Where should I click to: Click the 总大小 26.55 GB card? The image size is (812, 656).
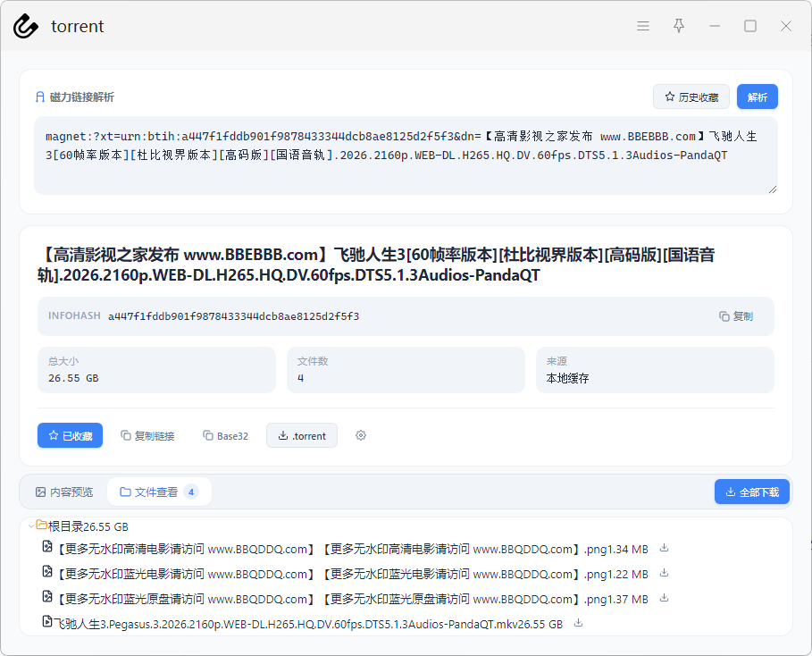coord(156,370)
